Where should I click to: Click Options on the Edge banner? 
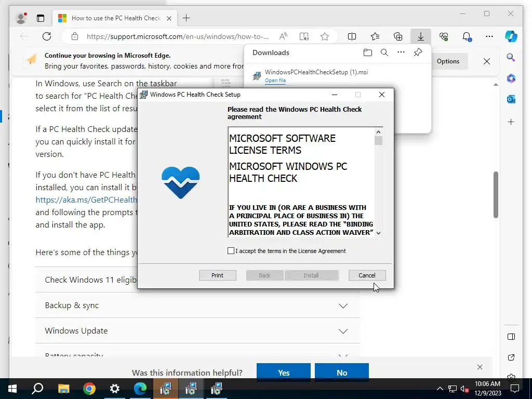(448, 61)
